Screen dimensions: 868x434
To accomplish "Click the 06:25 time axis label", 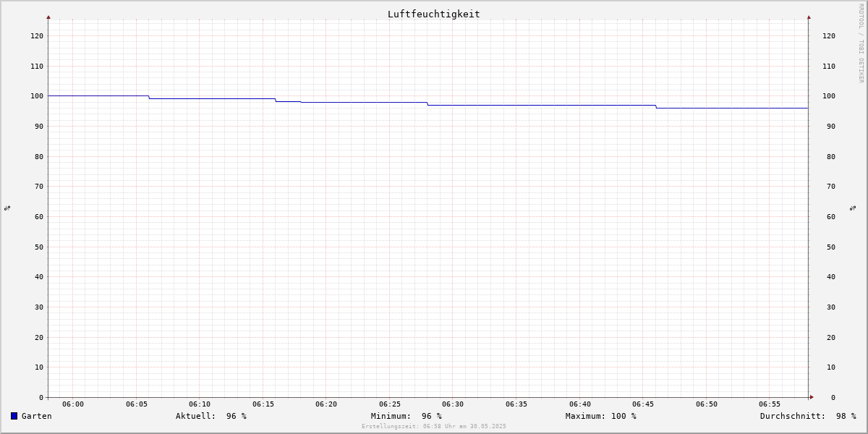I will point(390,404).
